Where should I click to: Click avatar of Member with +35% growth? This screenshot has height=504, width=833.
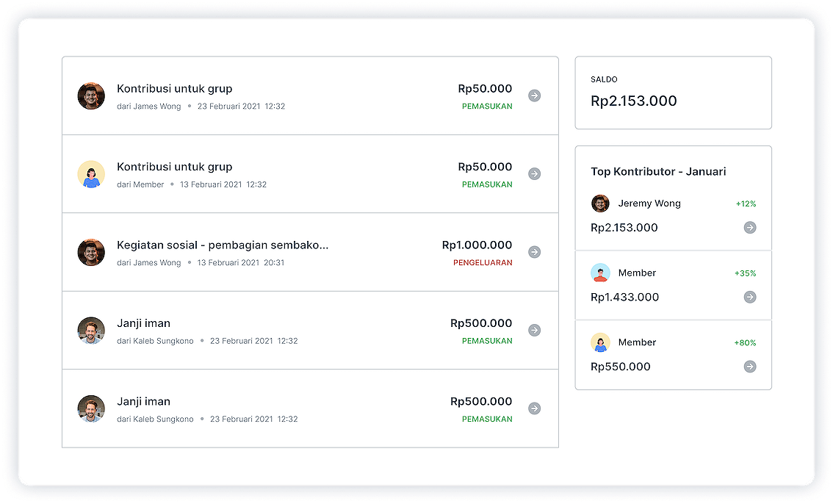pos(600,273)
